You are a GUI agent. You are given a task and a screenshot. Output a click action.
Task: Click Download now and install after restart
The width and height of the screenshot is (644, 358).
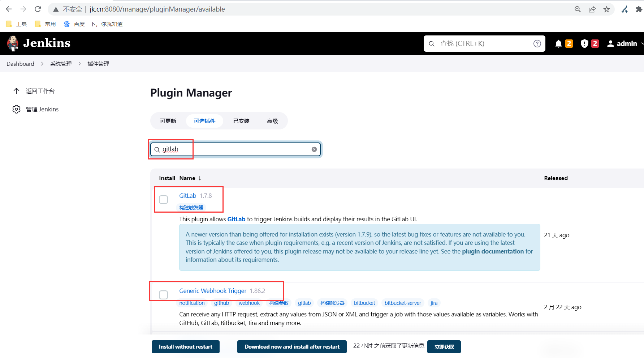[292, 347]
